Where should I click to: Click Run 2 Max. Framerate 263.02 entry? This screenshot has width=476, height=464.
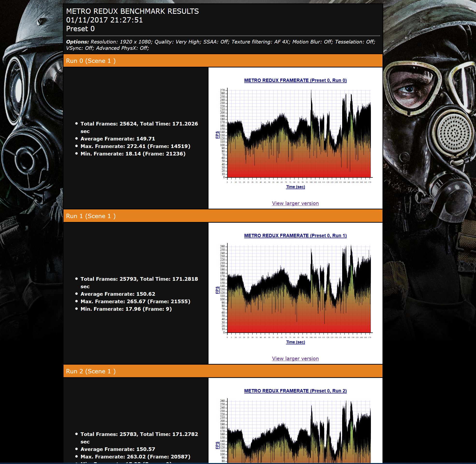tap(135, 457)
